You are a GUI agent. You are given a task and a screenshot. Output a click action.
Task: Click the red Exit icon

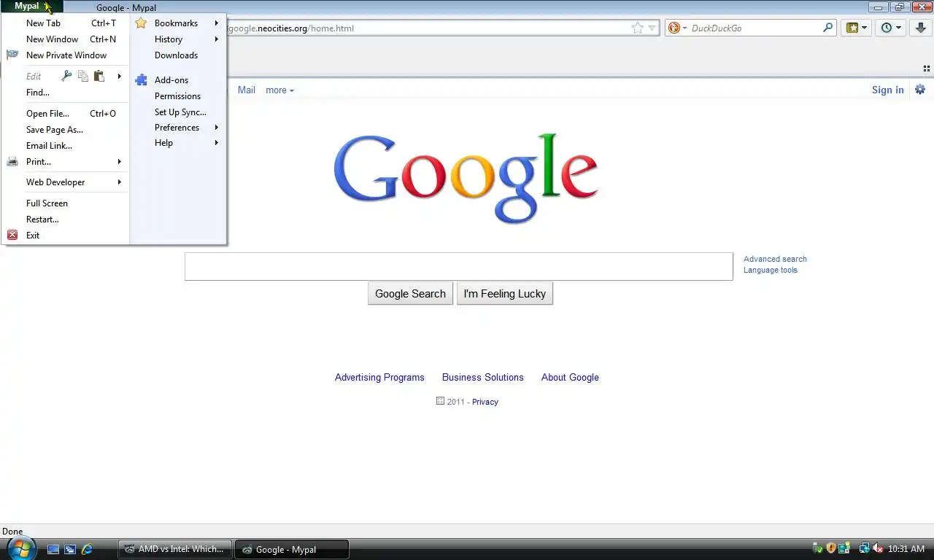pos(12,235)
